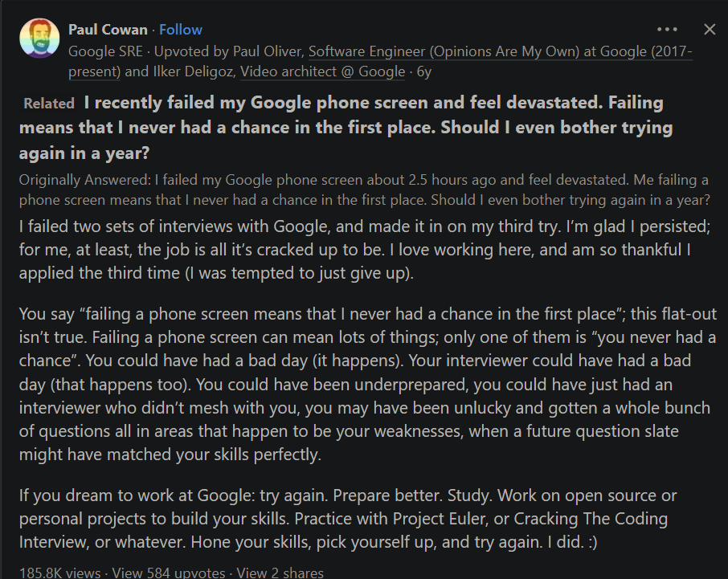Click the Related label before the question
Viewport: 728px width, 579px height.
click(49, 104)
